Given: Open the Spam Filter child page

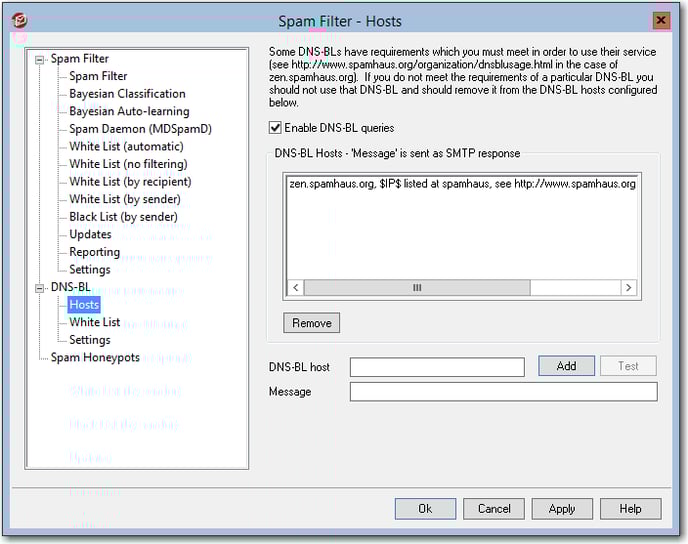Looking at the screenshot, I should point(98,76).
